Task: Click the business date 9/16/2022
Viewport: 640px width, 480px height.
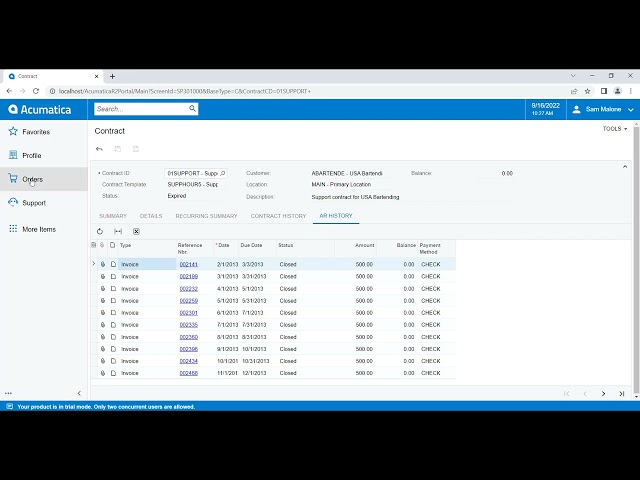Action: click(x=545, y=105)
